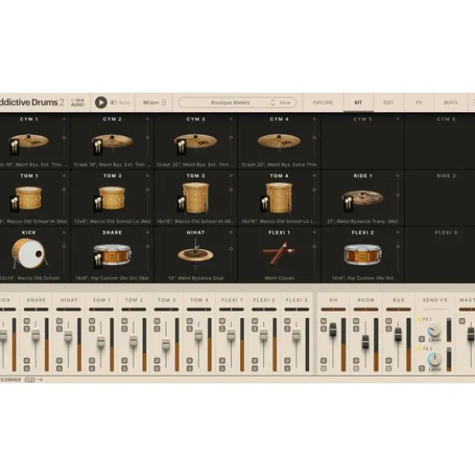Image resolution: width=475 pixels, height=476 pixels.
Task: Click the recorder tape icon in bottom bar
Action: 30,380
